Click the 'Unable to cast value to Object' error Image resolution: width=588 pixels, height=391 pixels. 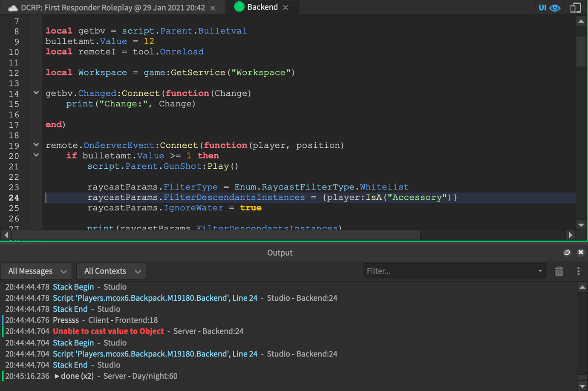click(x=108, y=331)
